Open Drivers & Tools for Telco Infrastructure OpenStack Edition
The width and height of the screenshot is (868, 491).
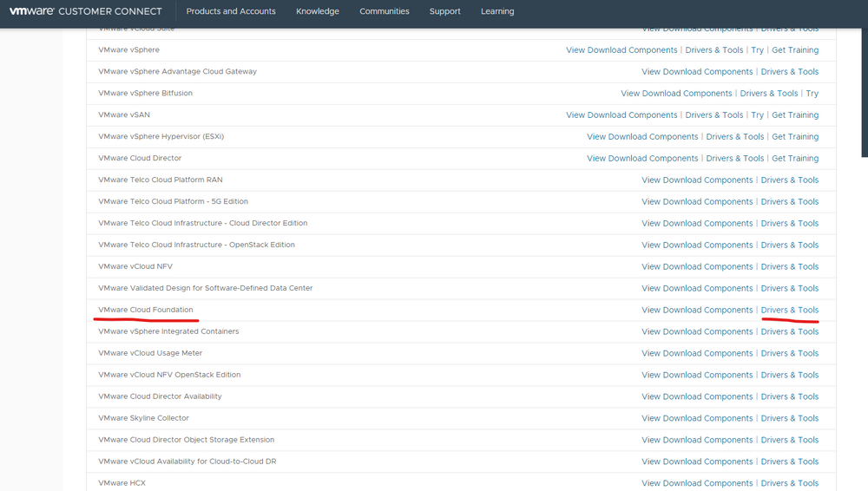(789, 245)
